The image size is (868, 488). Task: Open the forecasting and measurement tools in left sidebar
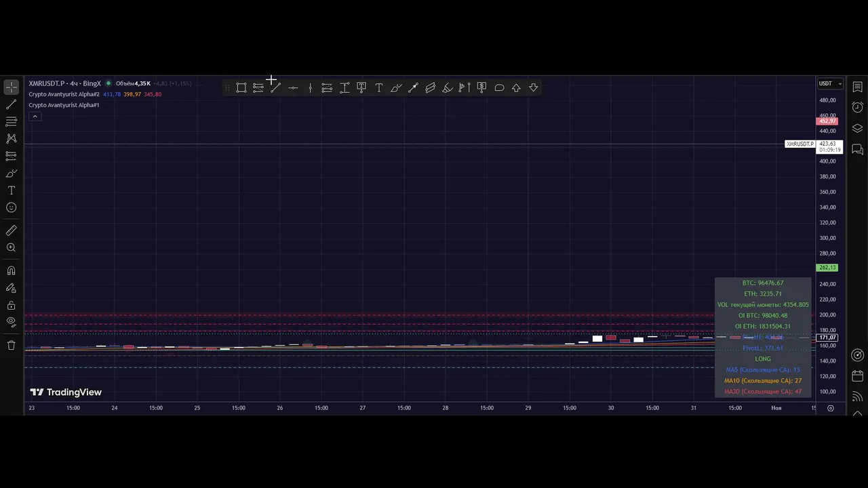pos(12,156)
